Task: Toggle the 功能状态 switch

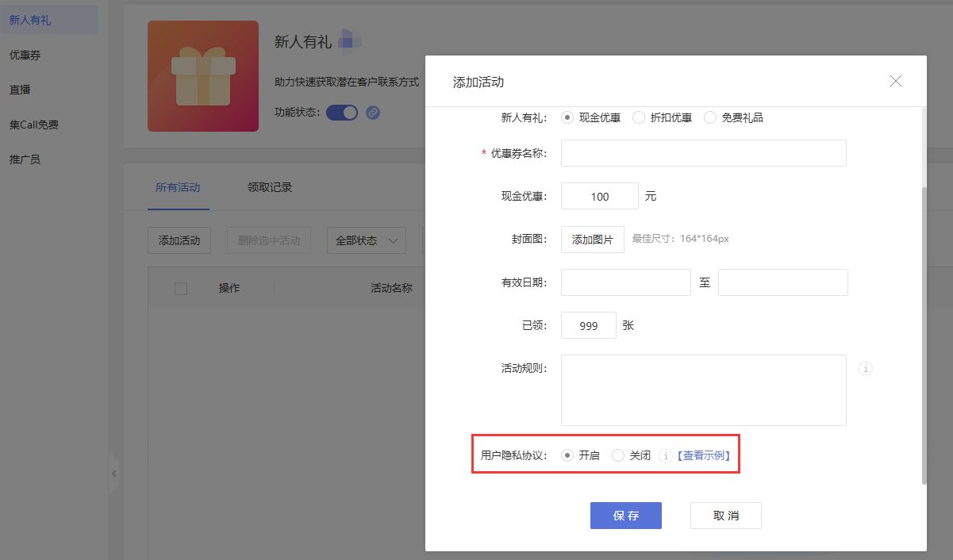Action: [342, 113]
